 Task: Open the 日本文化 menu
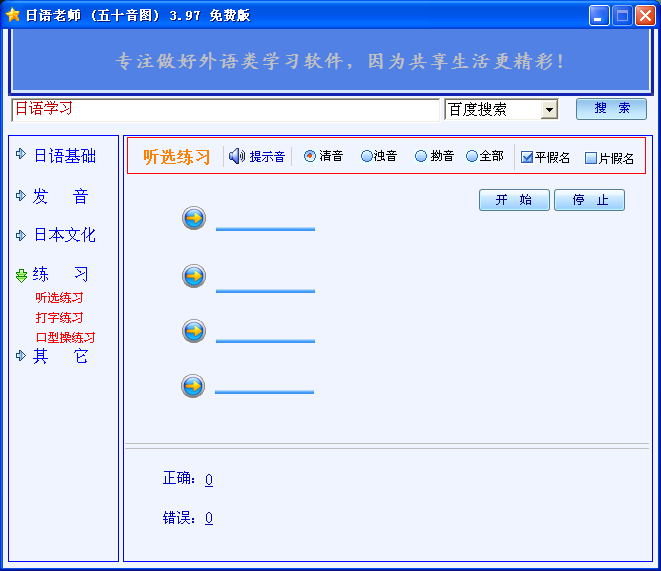(x=65, y=235)
